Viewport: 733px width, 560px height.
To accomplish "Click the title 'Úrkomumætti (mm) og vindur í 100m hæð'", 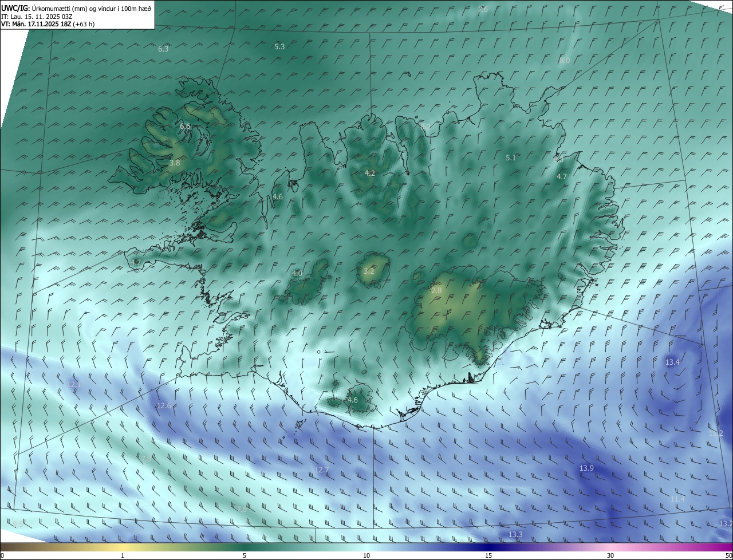I will [91, 8].
